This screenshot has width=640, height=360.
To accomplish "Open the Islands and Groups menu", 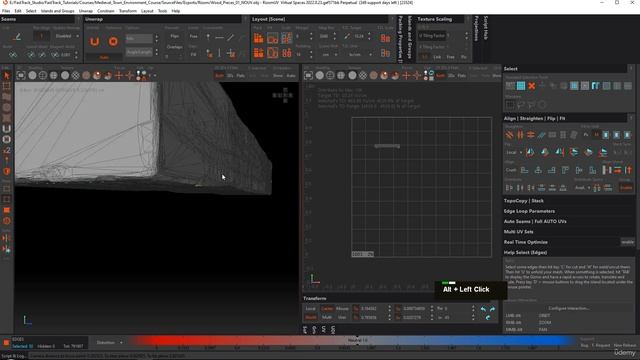I will tap(58, 11).
